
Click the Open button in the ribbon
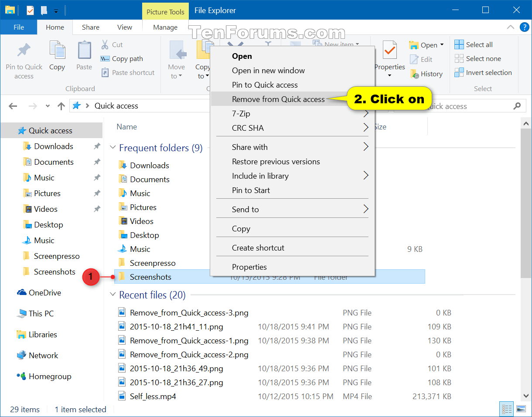click(423, 45)
